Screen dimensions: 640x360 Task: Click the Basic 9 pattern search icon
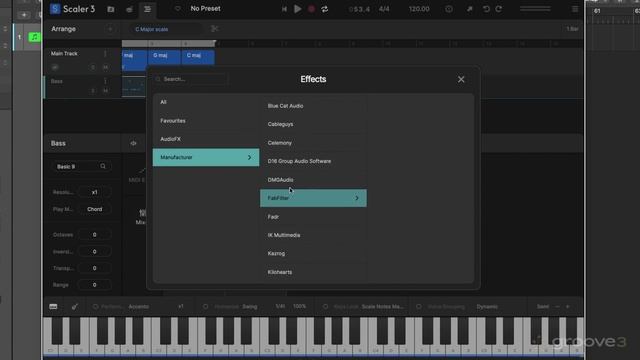(103, 167)
